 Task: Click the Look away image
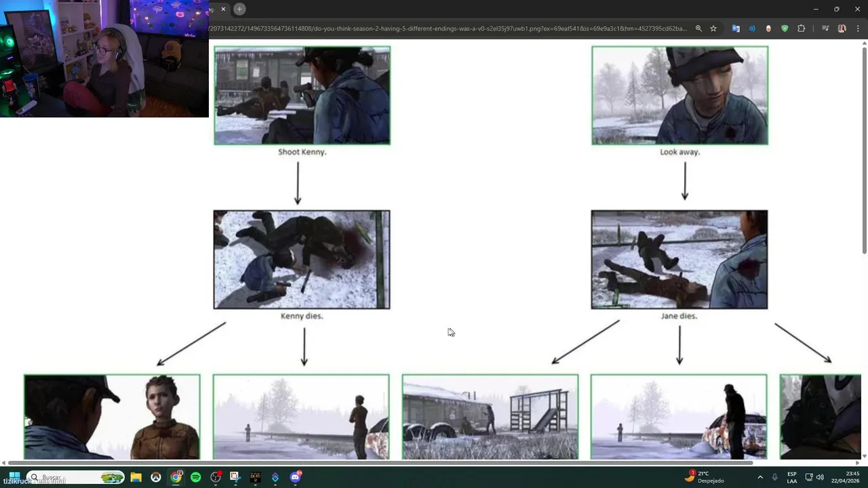679,96
